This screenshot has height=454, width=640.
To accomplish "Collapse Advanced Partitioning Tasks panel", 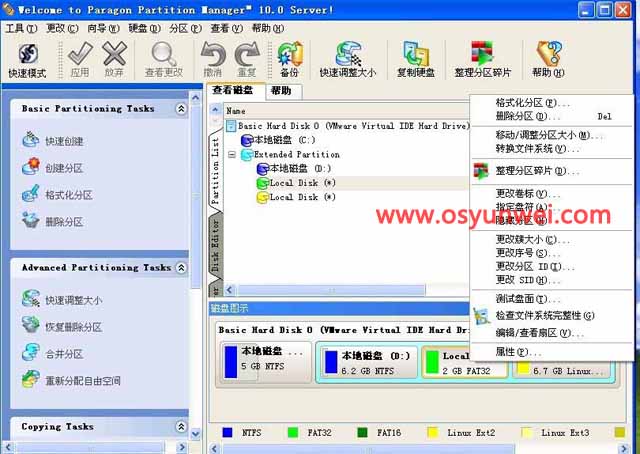I will 181,268.
